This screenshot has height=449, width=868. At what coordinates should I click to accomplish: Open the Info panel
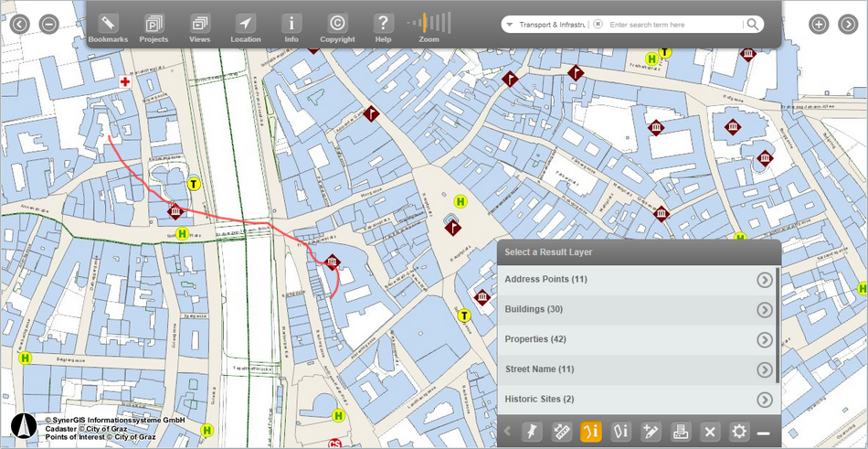[291, 28]
